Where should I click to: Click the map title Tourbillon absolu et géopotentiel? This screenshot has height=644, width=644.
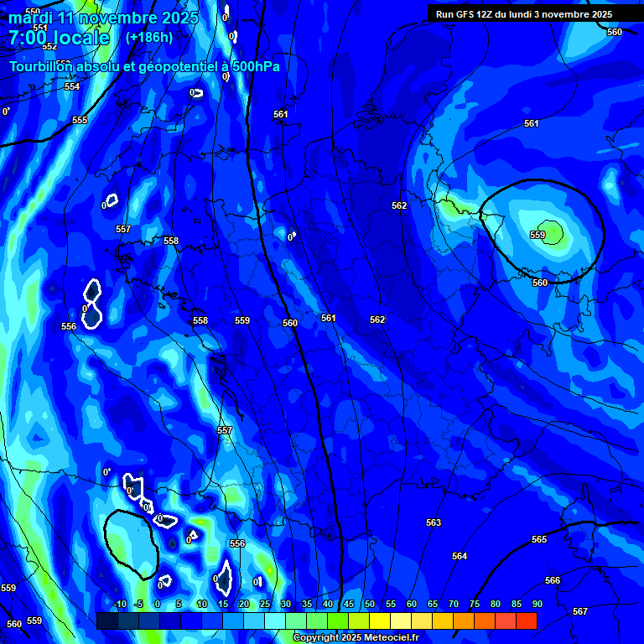pyautogui.click(x=144, y=66)
